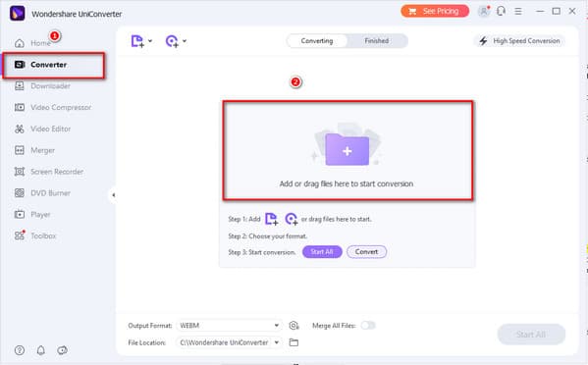
Task: Click the Video Compressor icon
Action: [x=20, y=108]
